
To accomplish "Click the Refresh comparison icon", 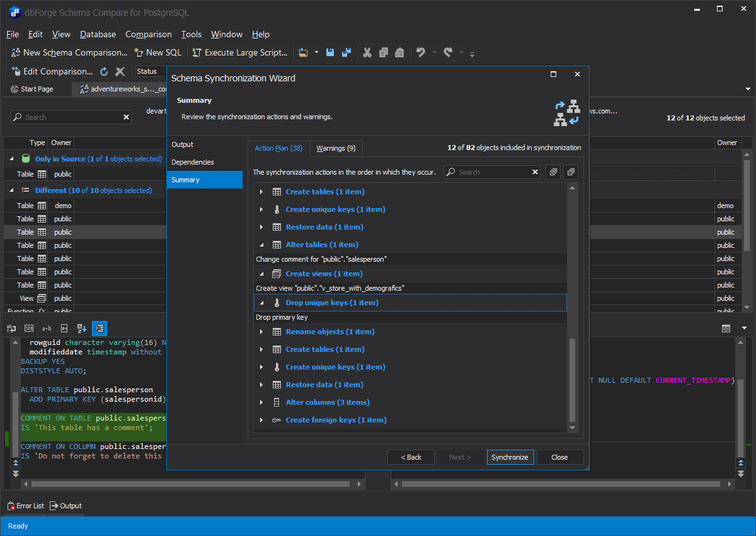I will pos(105,72).
